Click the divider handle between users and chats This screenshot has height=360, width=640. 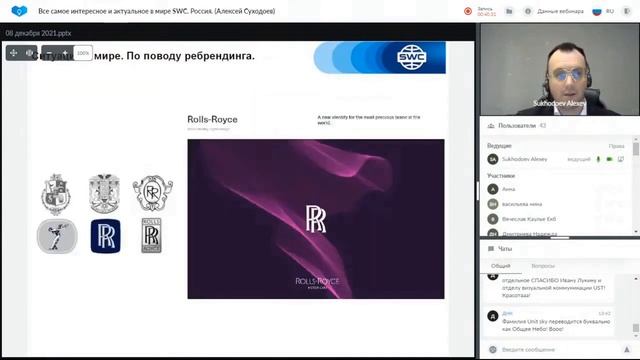[560, 238]
